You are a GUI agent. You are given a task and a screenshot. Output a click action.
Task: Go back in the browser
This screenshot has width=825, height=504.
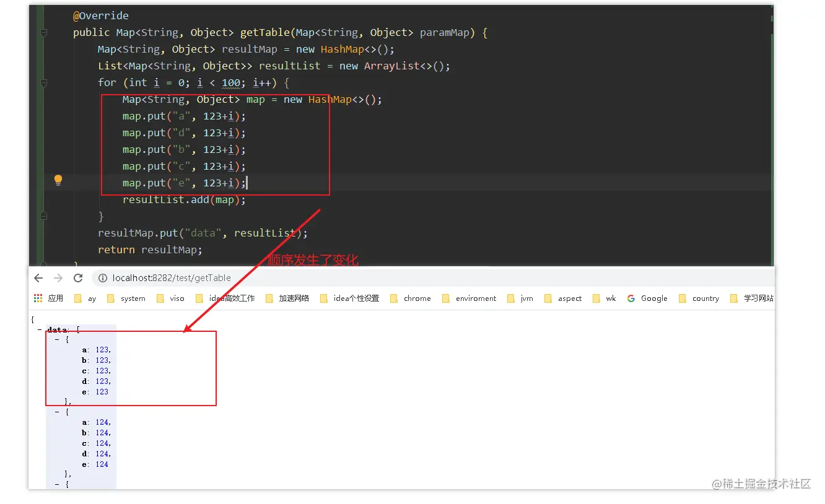(38, 278)
